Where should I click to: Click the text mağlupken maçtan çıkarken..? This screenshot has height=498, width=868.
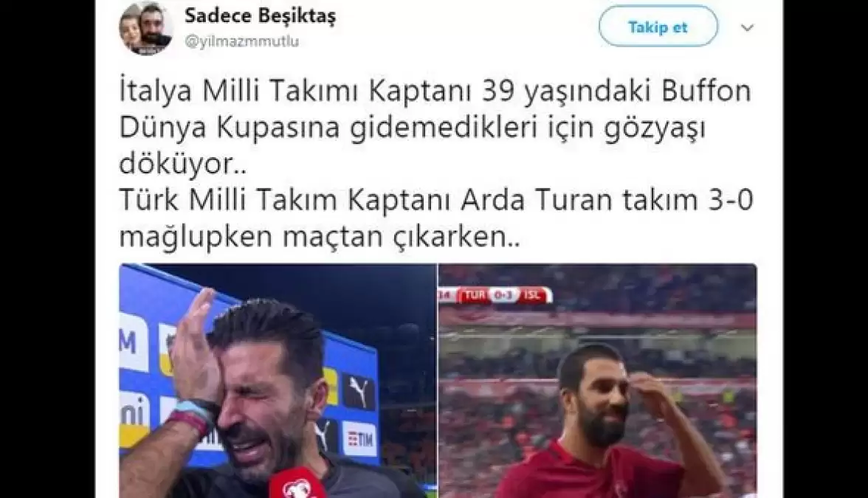point(320,237)
